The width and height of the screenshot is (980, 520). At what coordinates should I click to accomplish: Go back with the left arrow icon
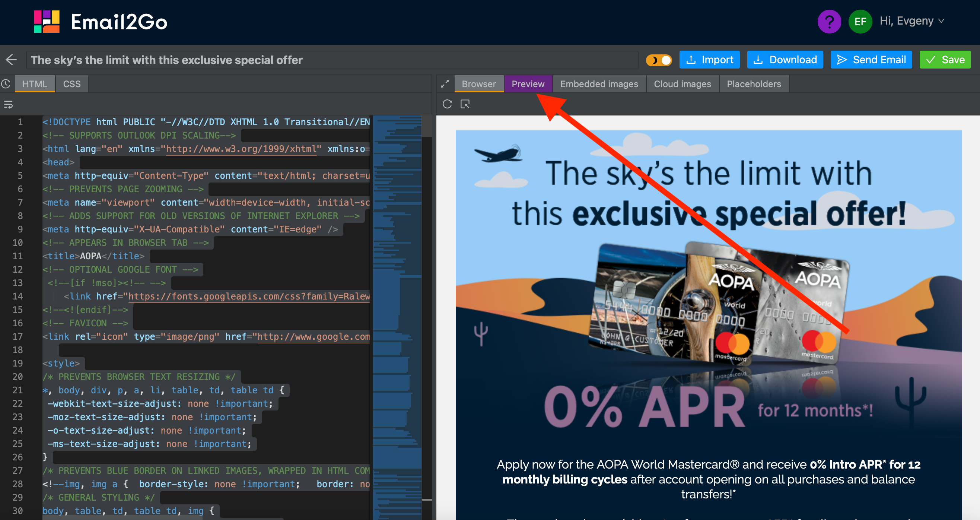click(x=12, y=60)
